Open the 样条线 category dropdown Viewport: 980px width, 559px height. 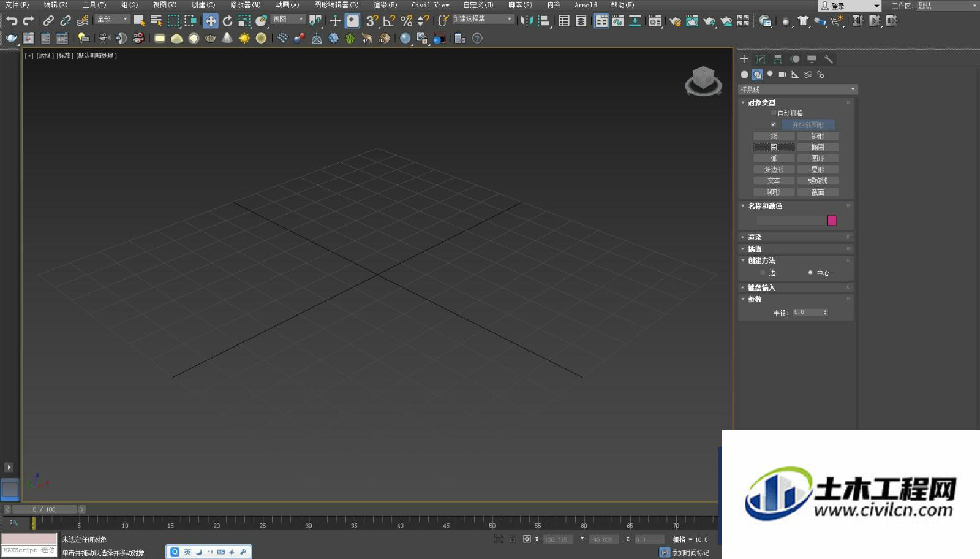click(x=798, y=89)
